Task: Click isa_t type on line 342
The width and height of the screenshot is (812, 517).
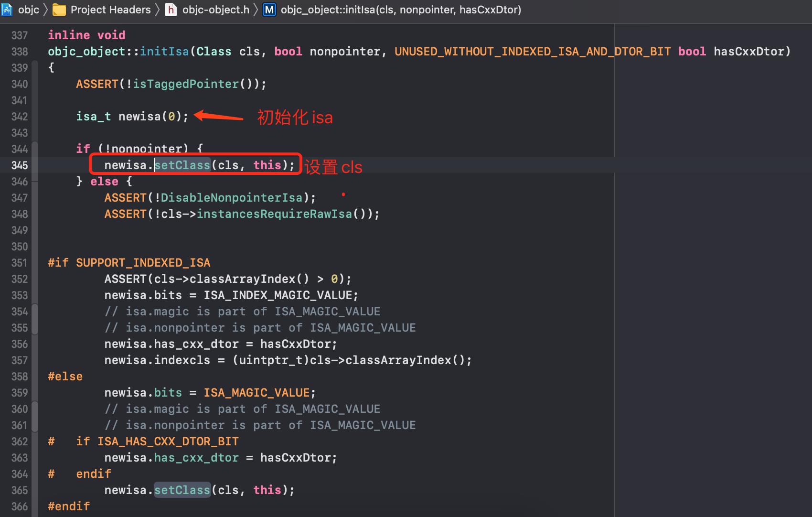Action: (94, 117)
